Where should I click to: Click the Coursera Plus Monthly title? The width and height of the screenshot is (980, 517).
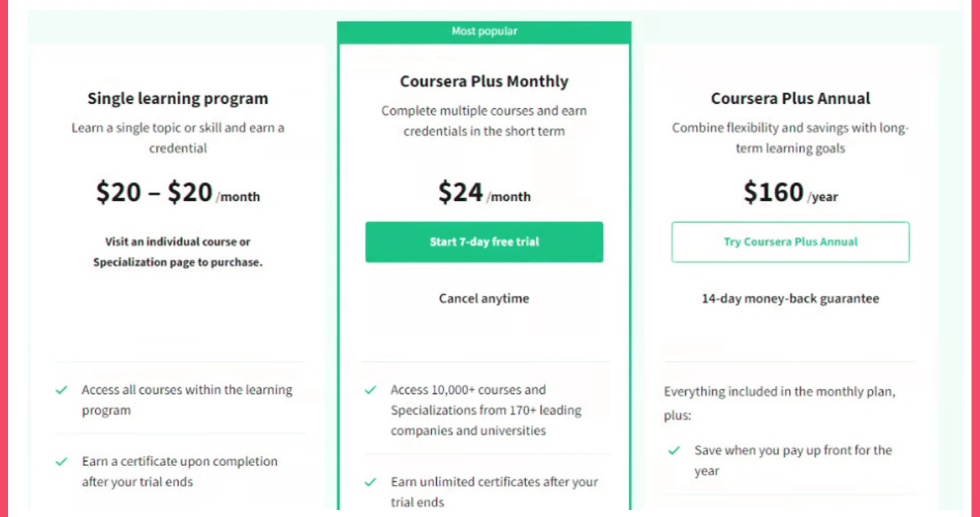(x=484, y=81)
